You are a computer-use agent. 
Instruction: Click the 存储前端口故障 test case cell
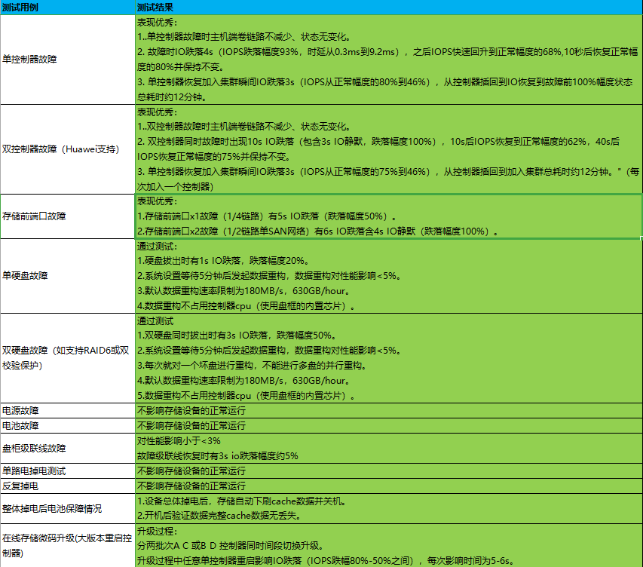click(x=68, y=216)
